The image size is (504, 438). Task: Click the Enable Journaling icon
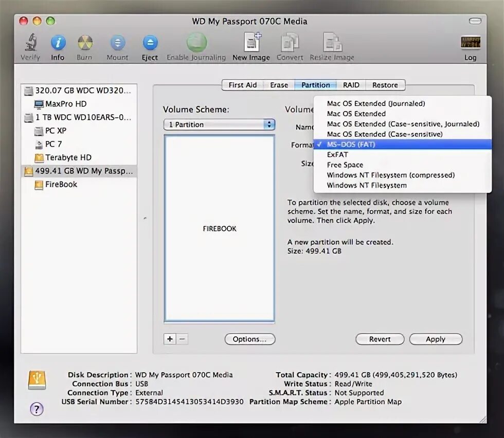click(x=196, y=43)
